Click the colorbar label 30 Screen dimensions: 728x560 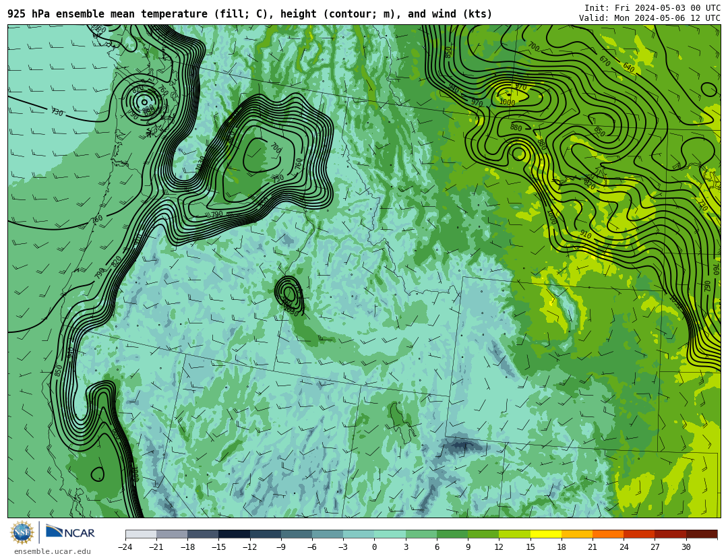(x=686, y=547)
